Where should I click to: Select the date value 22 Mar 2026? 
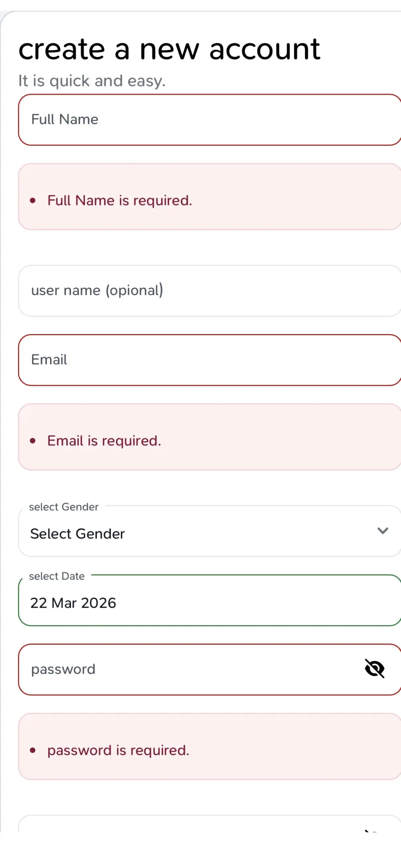point(74,603)
